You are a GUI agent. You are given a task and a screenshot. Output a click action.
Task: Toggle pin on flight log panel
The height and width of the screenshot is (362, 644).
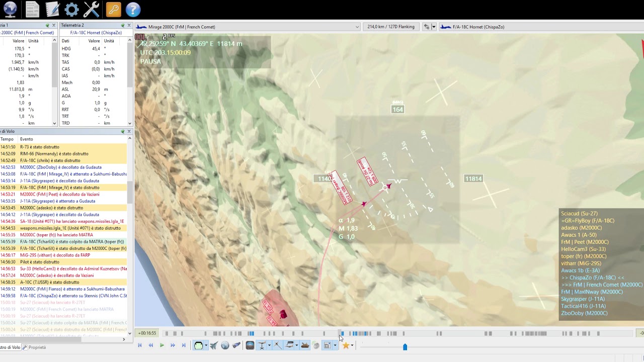(x=122, y=131)
